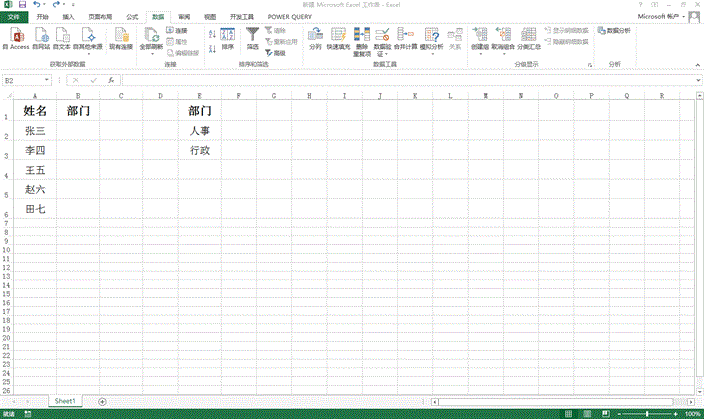This screenshot has width=704, height=419.
Task: Click the 自 Access import icon
Action: tap(16, 38)
